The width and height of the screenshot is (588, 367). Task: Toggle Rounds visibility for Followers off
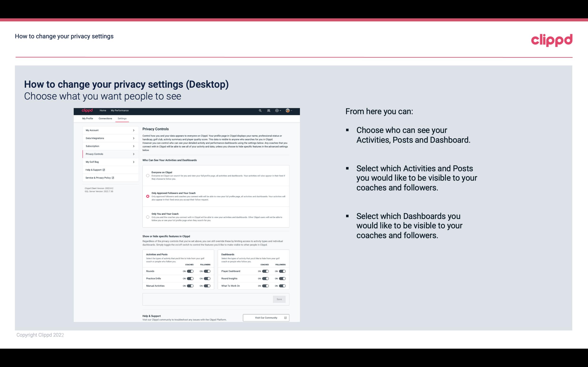coord(207,271)
